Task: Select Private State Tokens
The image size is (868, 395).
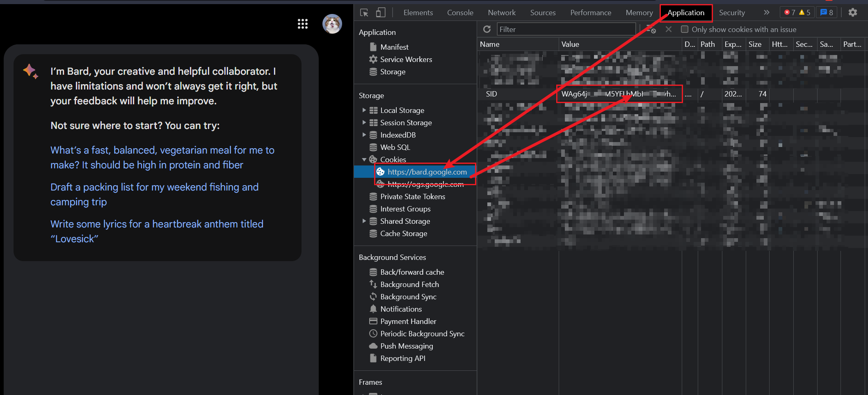Action: tap(407, 196)
